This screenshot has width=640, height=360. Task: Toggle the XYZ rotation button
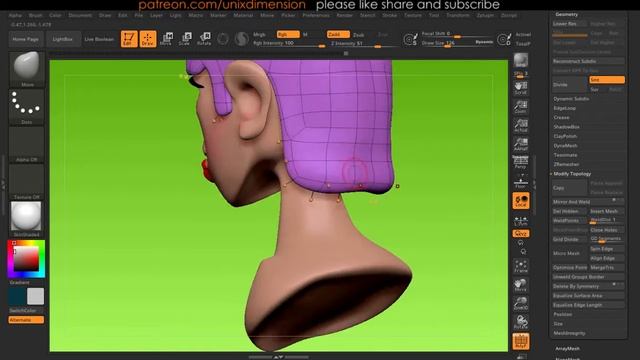521,233
